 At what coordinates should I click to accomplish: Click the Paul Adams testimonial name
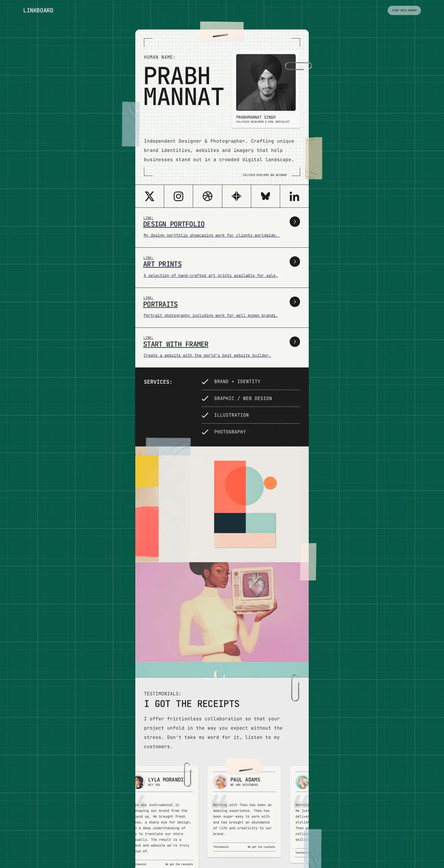click(245, 780)
